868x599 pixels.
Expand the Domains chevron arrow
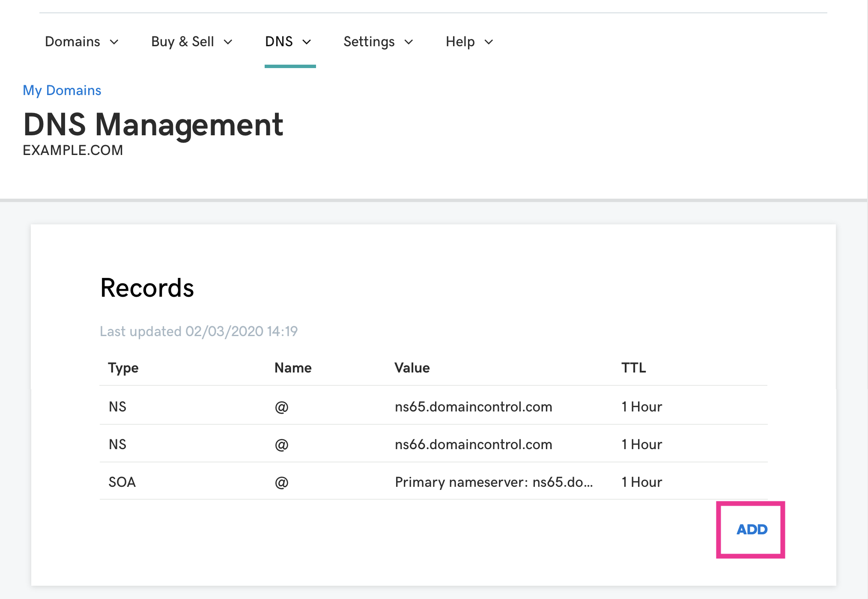point(114,42)
